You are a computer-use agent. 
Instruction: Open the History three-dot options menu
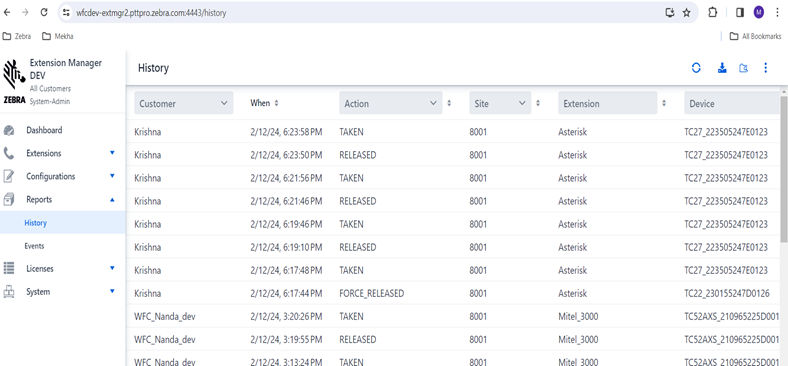coord(765,68)
